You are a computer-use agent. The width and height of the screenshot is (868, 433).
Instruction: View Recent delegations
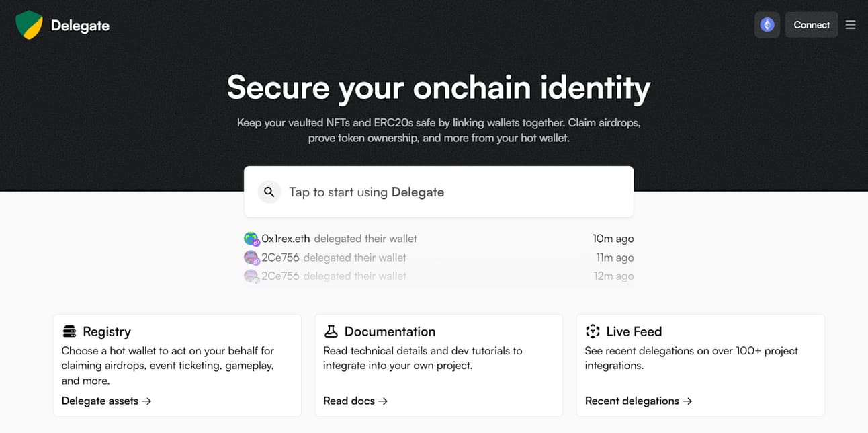(x=638, y=401)
